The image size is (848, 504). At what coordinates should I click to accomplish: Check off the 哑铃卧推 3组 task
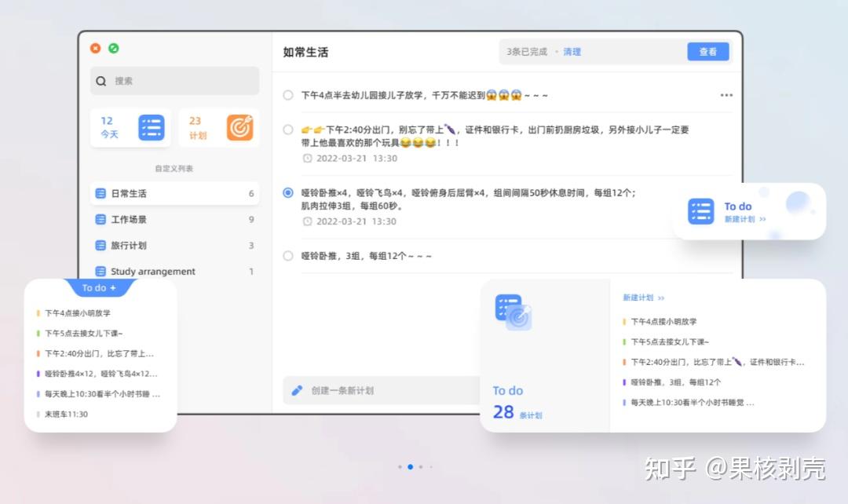(287, 254)
